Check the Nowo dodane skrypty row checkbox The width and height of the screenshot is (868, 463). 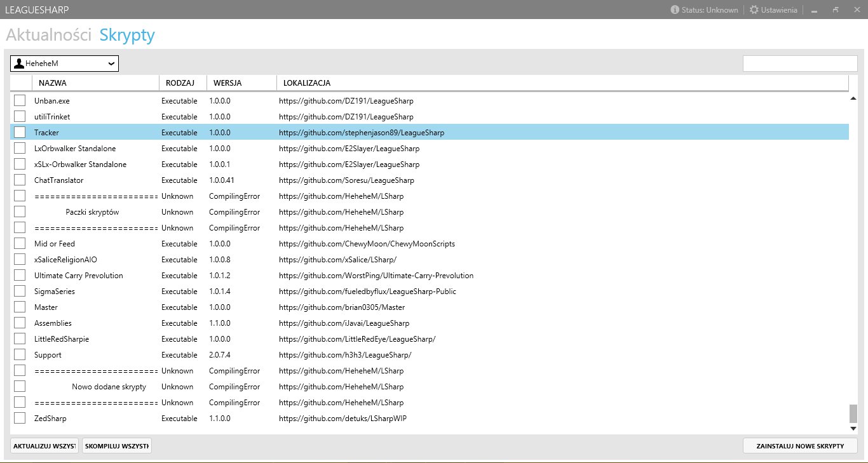click(20, 386)
